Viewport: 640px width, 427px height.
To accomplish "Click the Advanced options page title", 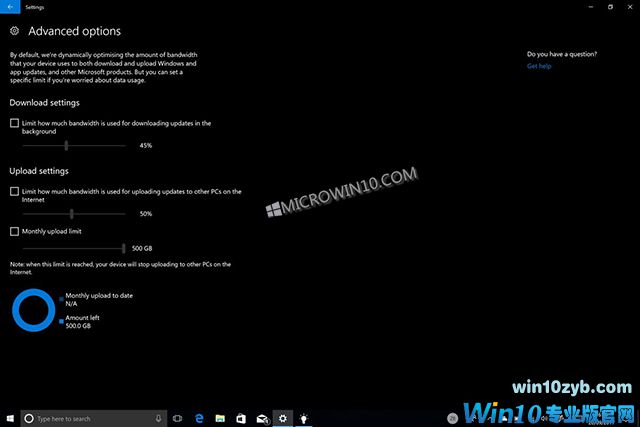I will [75, 31].
